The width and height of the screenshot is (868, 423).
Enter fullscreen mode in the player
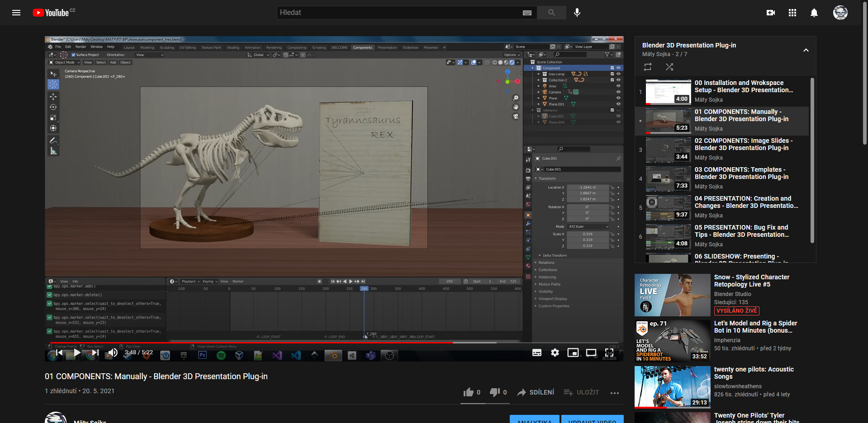[x=609, y=352]
